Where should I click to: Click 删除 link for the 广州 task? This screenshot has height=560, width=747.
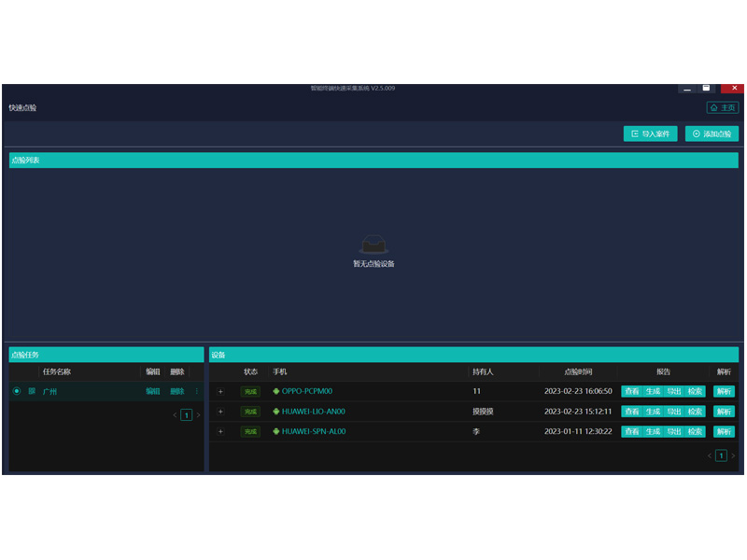pos(177,391)
